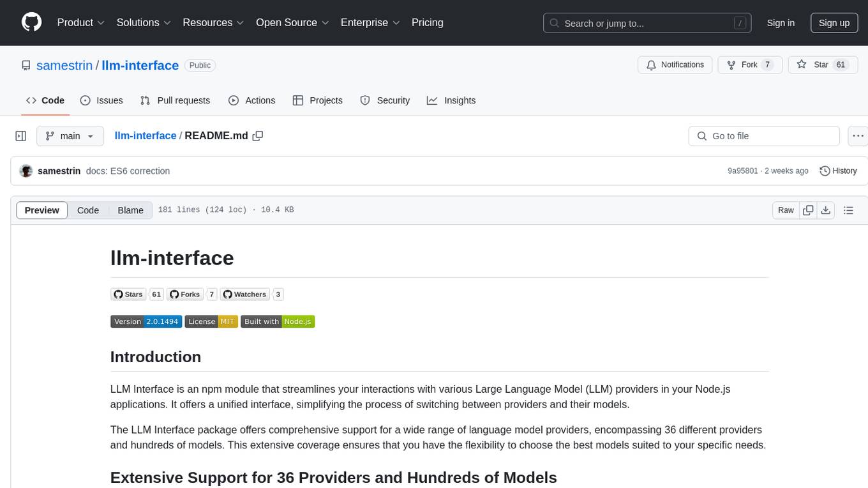Viewport: 868px width, 488px height.
Task: Toggle the file tree side panel
Action: point(21,136)
